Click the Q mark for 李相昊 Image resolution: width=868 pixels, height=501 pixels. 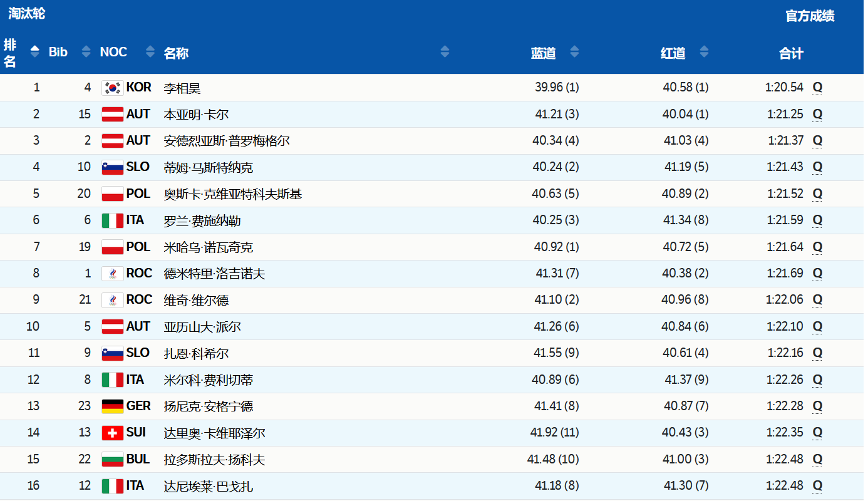point(817,88)
